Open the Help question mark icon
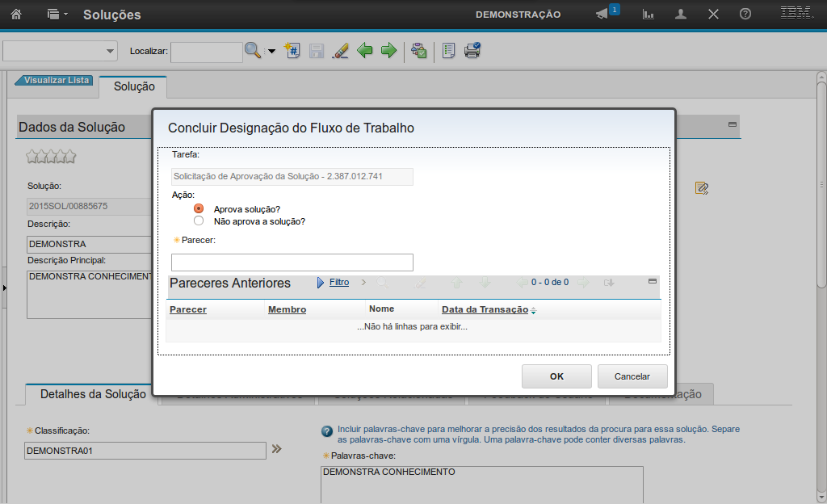 point(745,15)
